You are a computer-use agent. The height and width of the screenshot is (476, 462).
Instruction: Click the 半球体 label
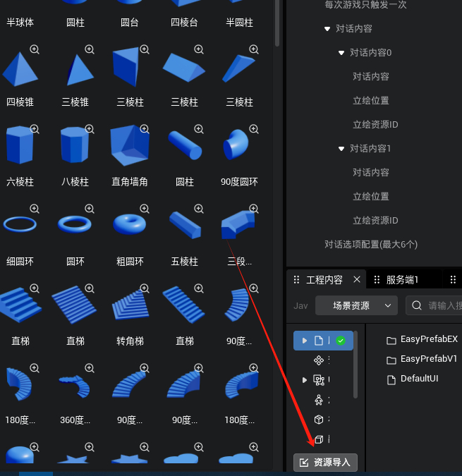pyautogui.click(x=20, y=23)
